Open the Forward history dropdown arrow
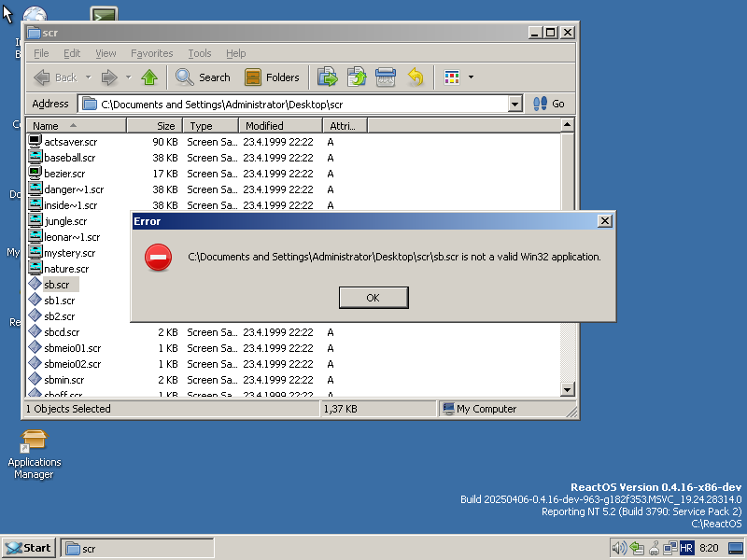Image resolution: width=747 pixels, height=560 pixels. pyautogui.click(x=128, y=77)
